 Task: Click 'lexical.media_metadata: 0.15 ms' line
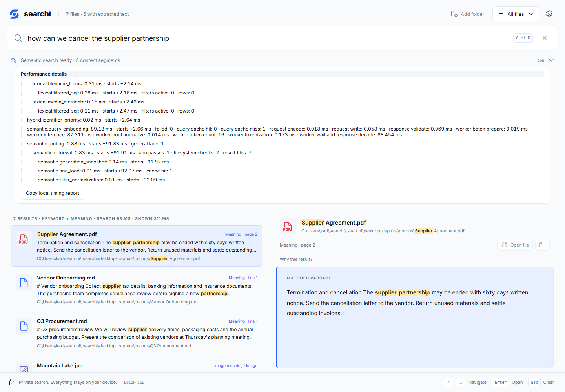88,102
